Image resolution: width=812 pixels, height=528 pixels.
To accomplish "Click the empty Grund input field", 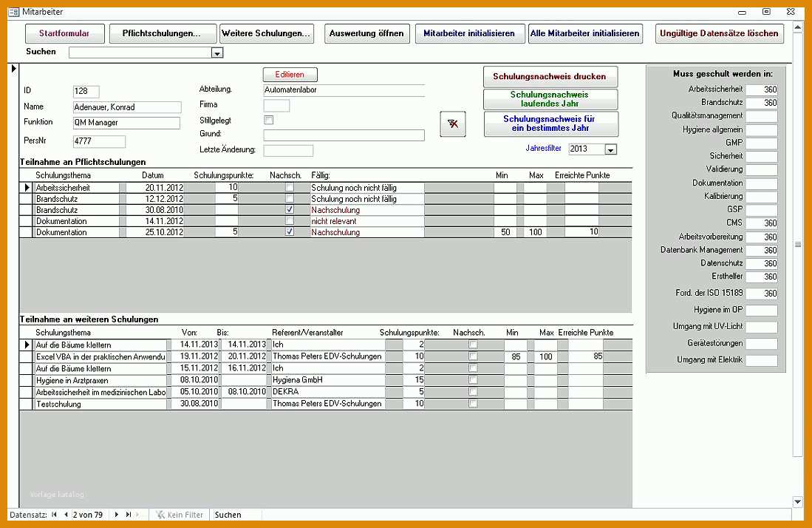I will [x=344, y=135].
